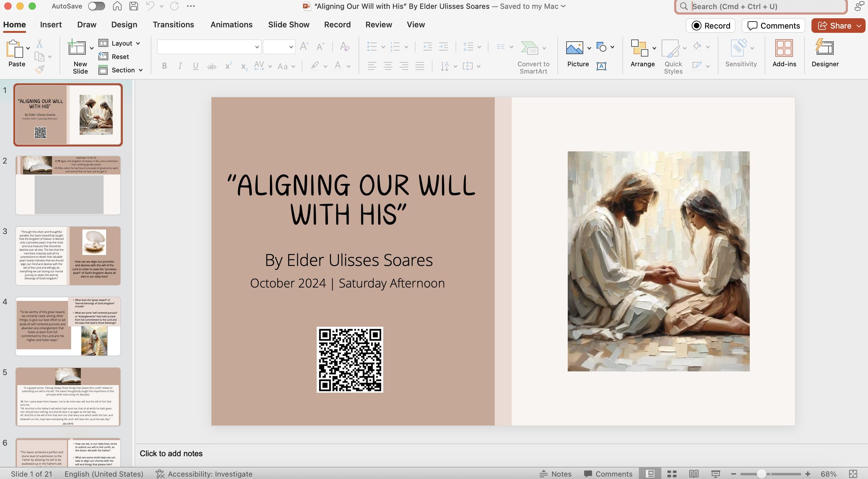Toggle the AutoSave switch
This screenshot has height=479, width=868.
pyautogui.click(x=96, y=6)
